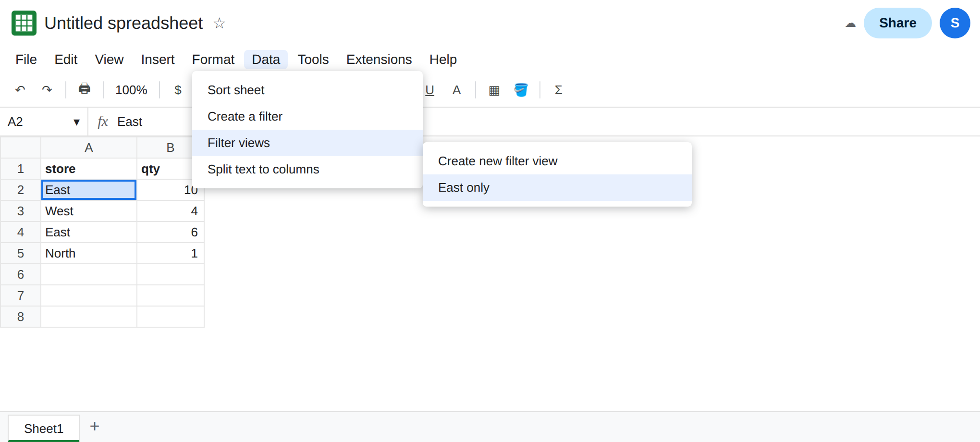The height and width of the screenshot is (442, 980).
Task: Select column A header
Action: click(89, 147)
